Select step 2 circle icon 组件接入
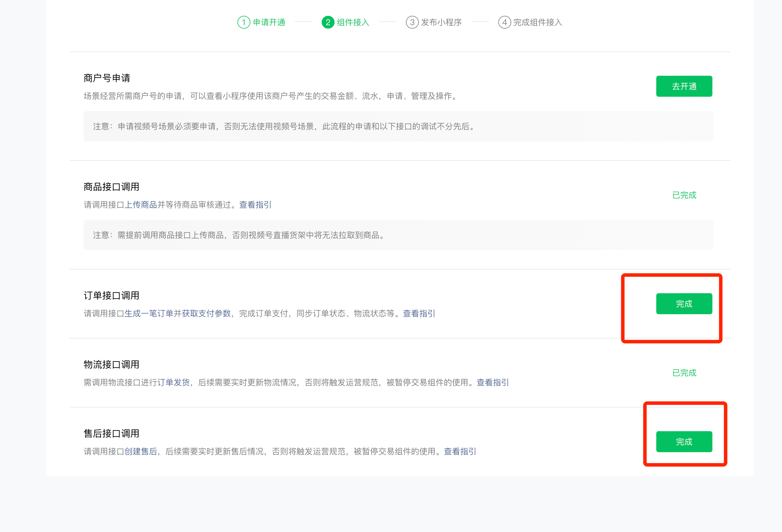The image size is (782, 532). (328, 22)
